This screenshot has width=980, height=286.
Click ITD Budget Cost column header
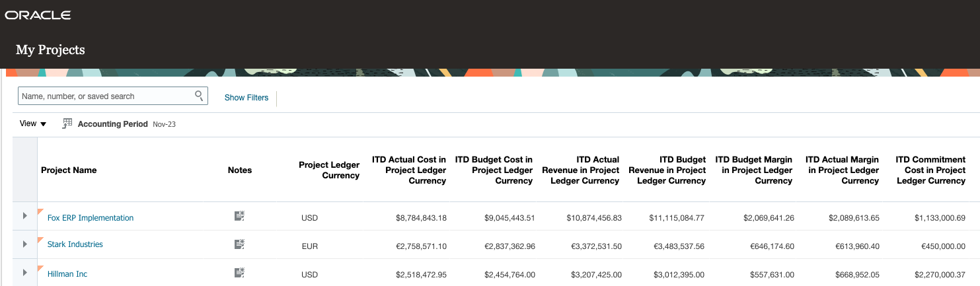coord(494,170)
